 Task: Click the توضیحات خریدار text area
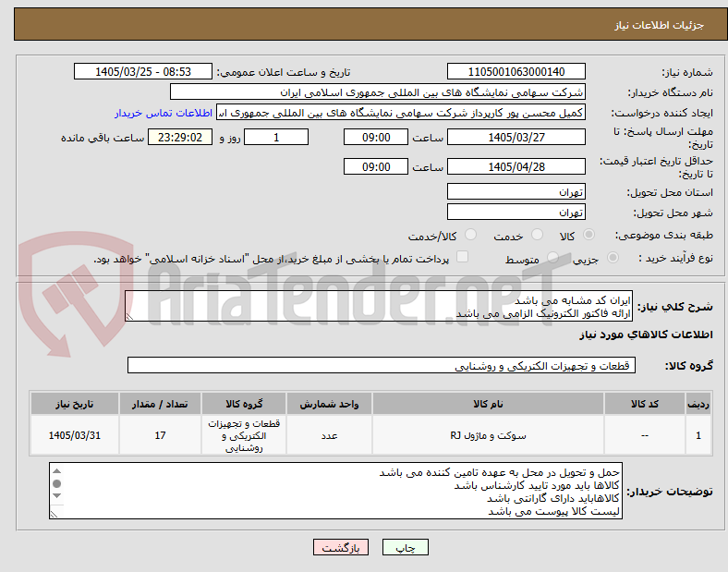click(335, 491)
